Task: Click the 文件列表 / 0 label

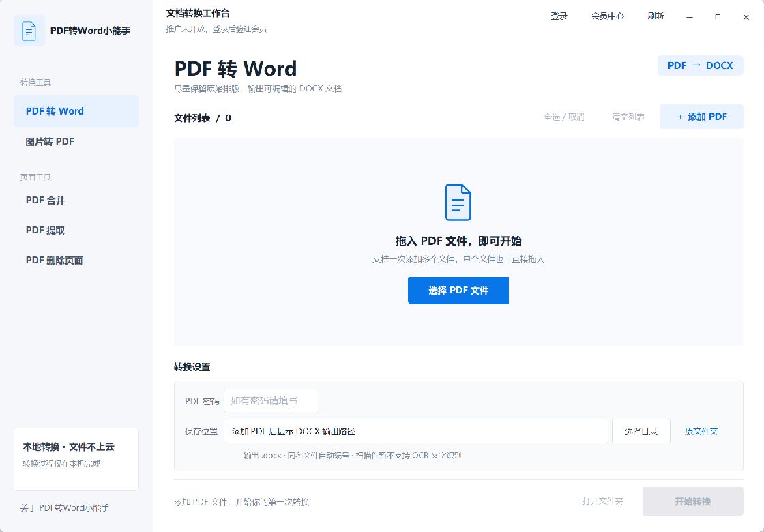Action: point(202,118)
